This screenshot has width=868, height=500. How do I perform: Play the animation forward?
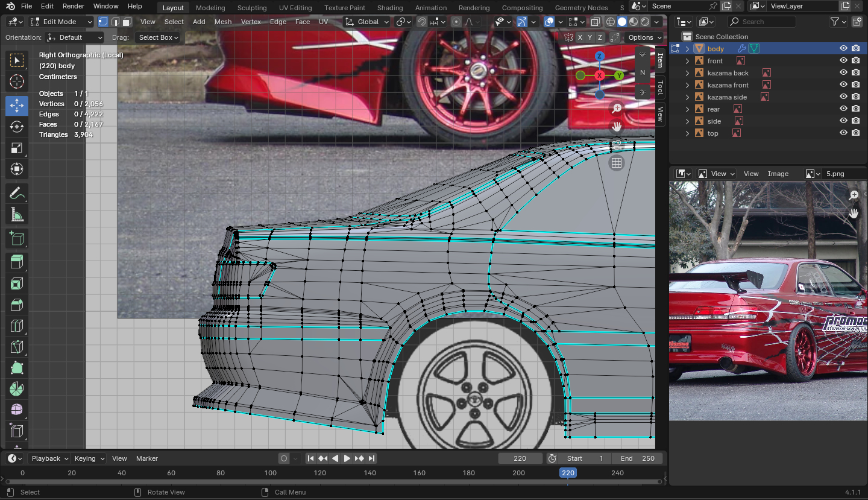347,458
